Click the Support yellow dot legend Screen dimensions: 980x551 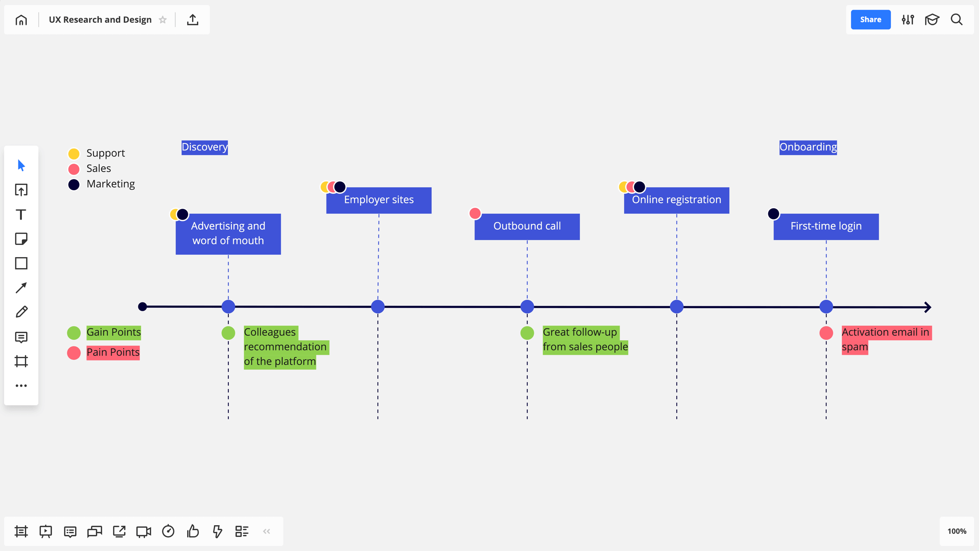pyautogui.click(x=74, y=153)
